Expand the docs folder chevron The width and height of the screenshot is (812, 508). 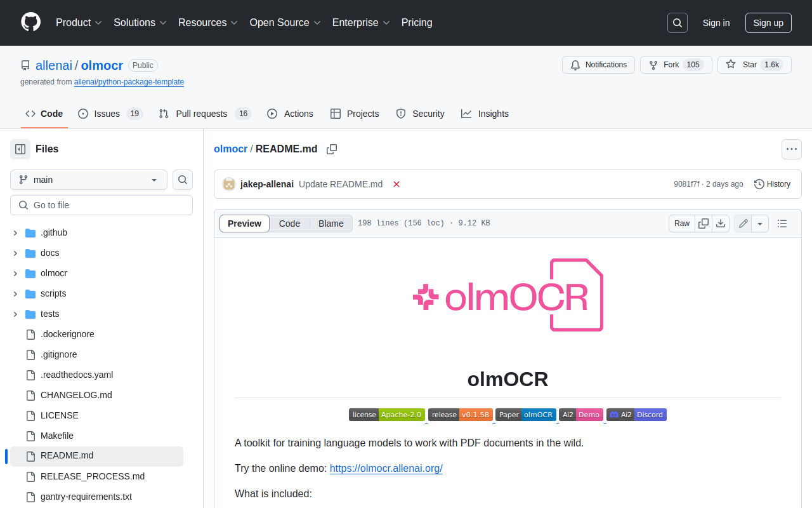tap(15, 253)
